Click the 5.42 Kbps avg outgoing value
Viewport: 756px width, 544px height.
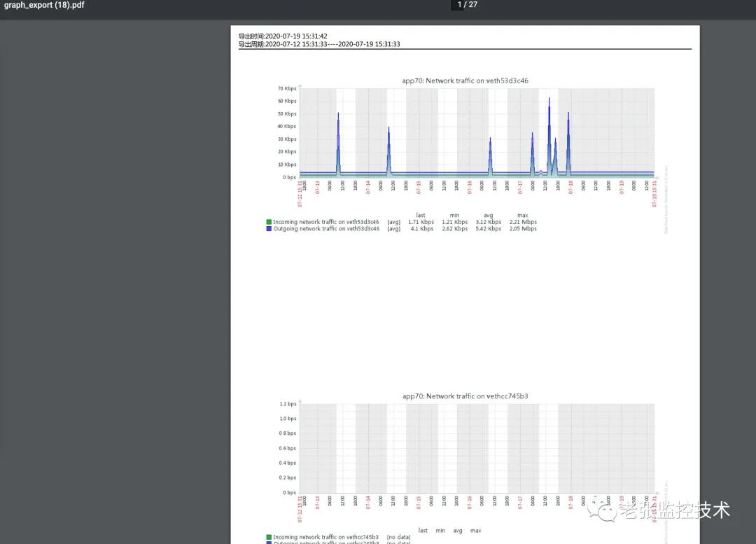pos(489,229)
